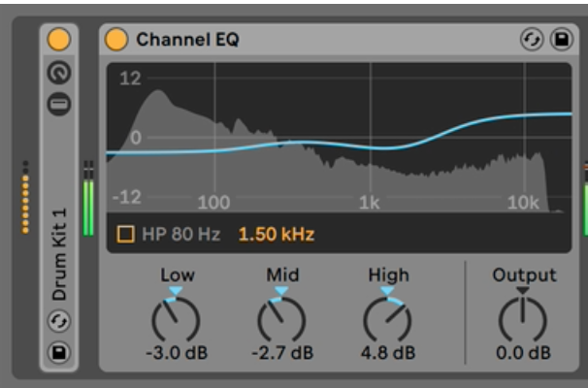
Task: Click the 1.50 kHz mid frequency value
Action: tap(277, 235)
